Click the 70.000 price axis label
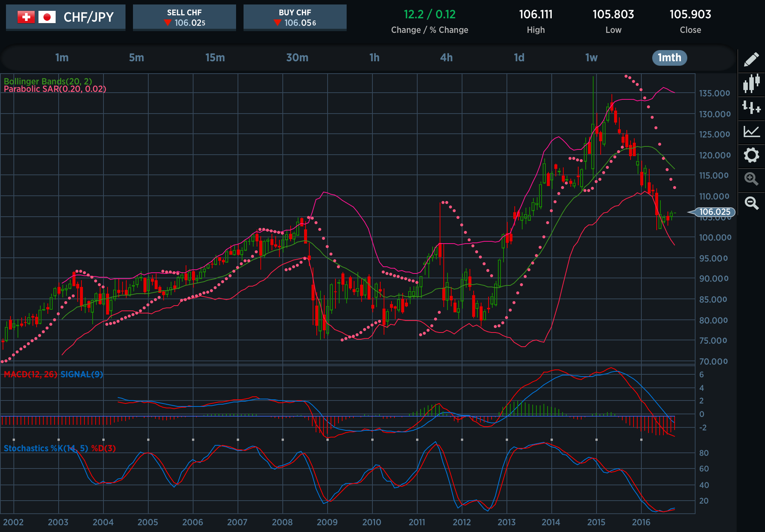The width and height of the screenshot is (765, 532). click(713, 361)
